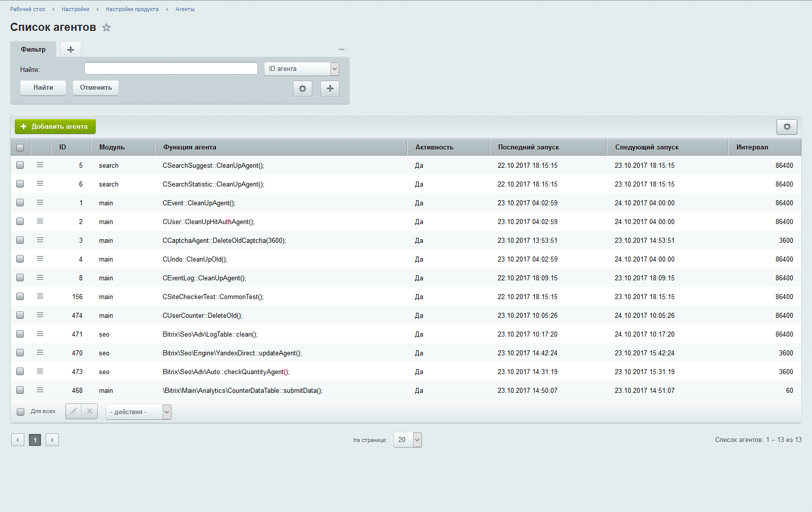Viewport: 812px width, 512px height.
Task: Open filter settings gear icon
Action: click(303, 89)
